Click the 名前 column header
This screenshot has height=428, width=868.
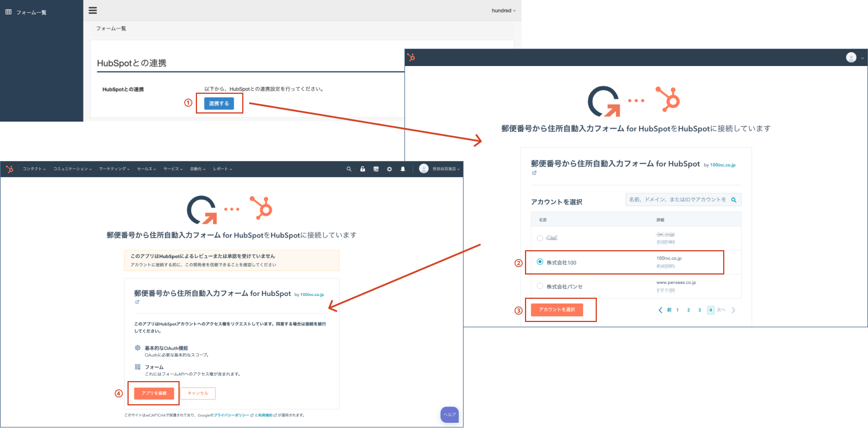(x=543, y=220)
